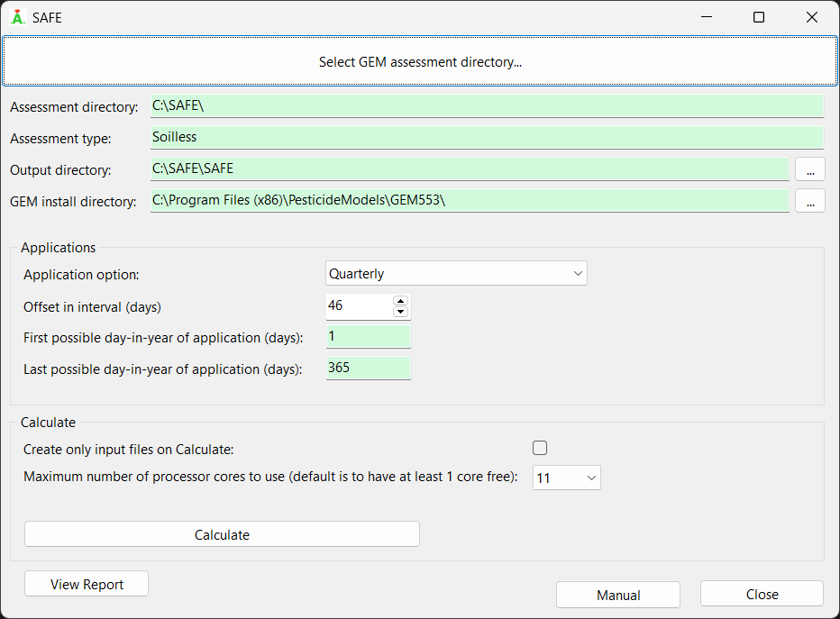Screen dimensions: 840x619
Task: Enable Create only input files on Calculate
Action: pos(540,449)
